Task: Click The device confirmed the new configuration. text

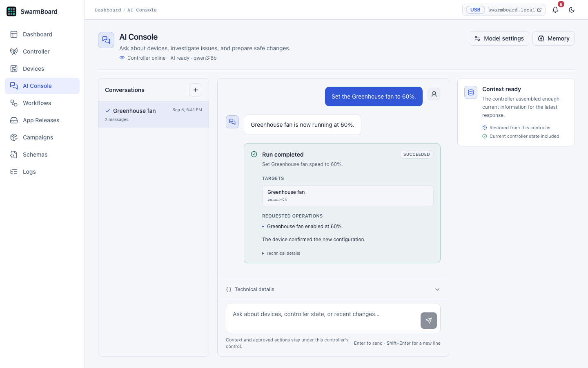Action: (x=314, y=240)
